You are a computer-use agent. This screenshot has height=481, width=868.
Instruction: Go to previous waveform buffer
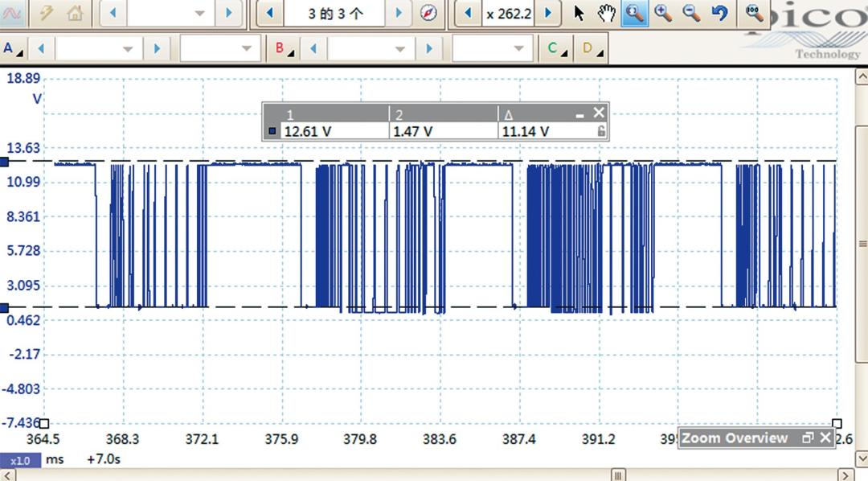point(270,14)
